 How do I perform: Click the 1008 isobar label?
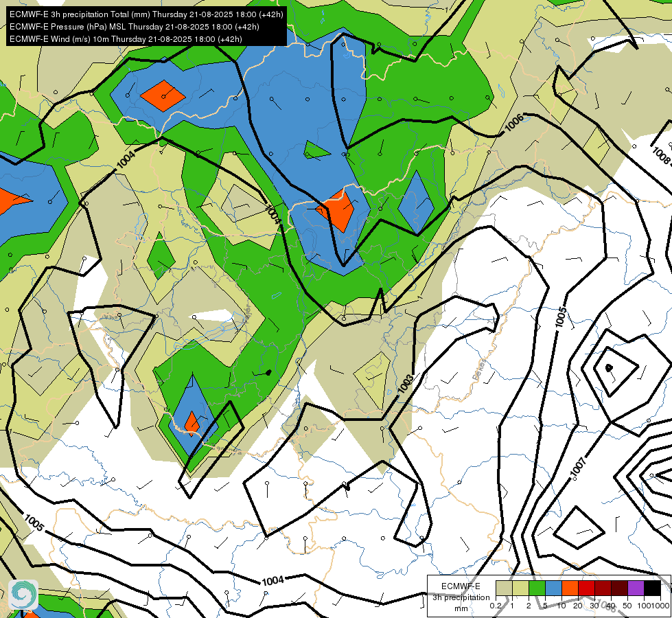660,155
